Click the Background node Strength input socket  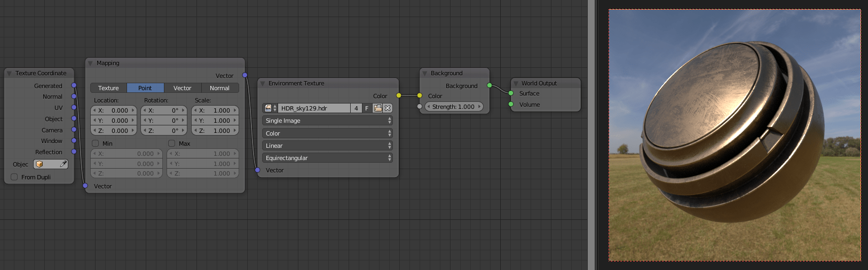pyautogui.click(x=420, y=107)
